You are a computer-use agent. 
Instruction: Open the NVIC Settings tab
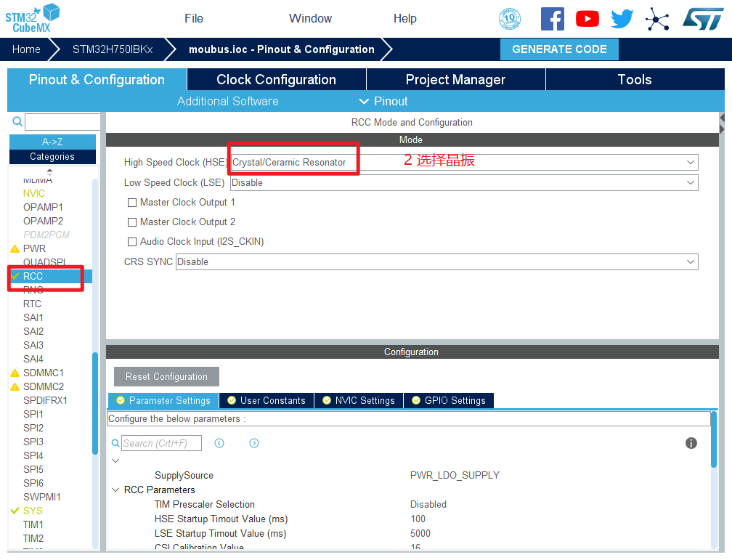click(x=359, y=400)
